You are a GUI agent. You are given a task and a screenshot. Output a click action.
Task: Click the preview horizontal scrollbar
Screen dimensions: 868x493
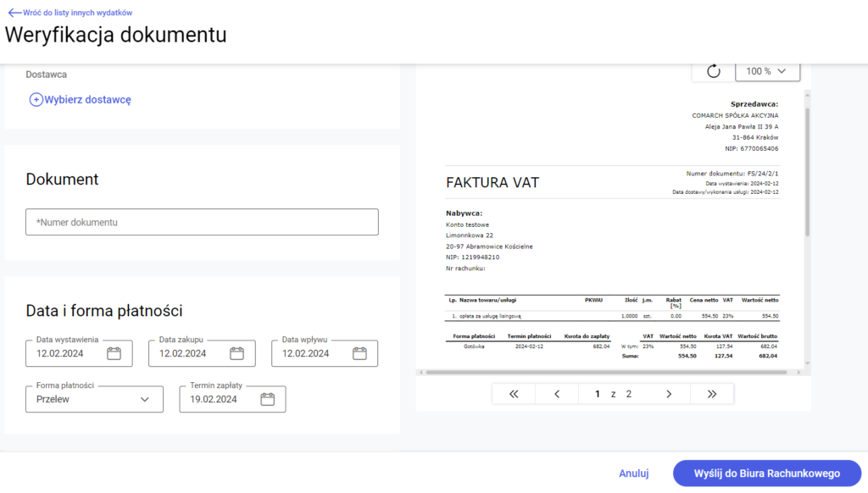coord(610,372)
